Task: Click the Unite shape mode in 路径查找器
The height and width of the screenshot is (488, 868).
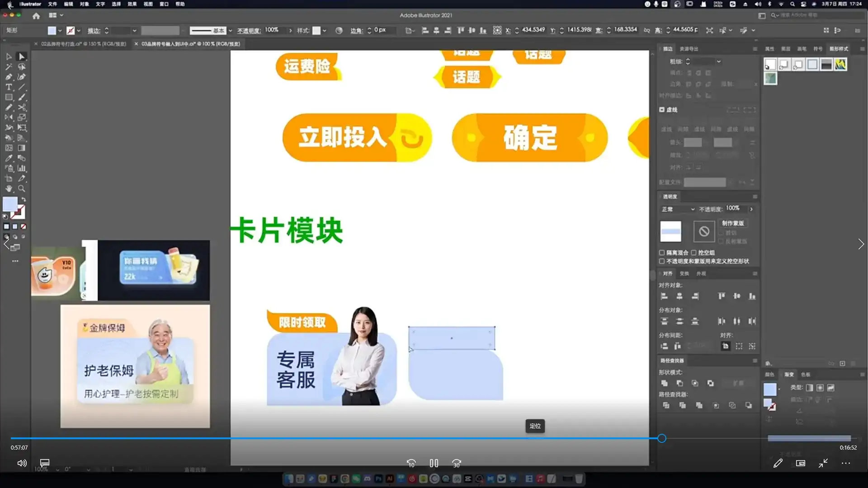Action: point(665,383)
